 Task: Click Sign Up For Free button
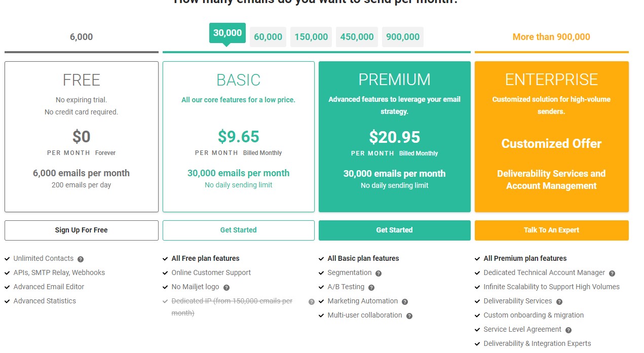[x=82, y=230]
